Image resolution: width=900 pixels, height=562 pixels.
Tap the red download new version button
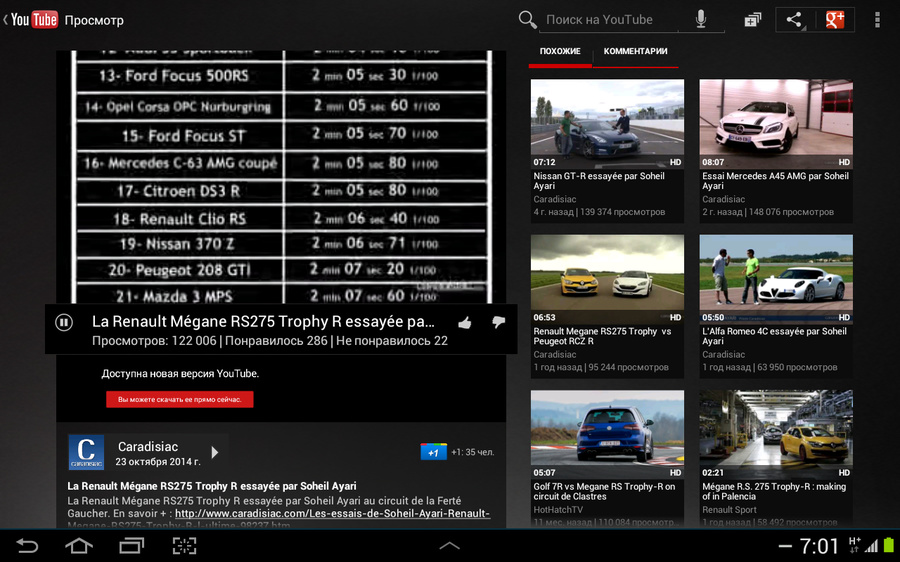click(180, 400)
